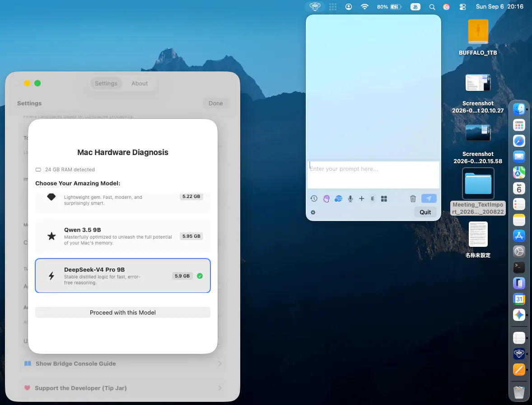Click Done in the Settings window
This screenshot has width=532, height=405.
[216, 103]
